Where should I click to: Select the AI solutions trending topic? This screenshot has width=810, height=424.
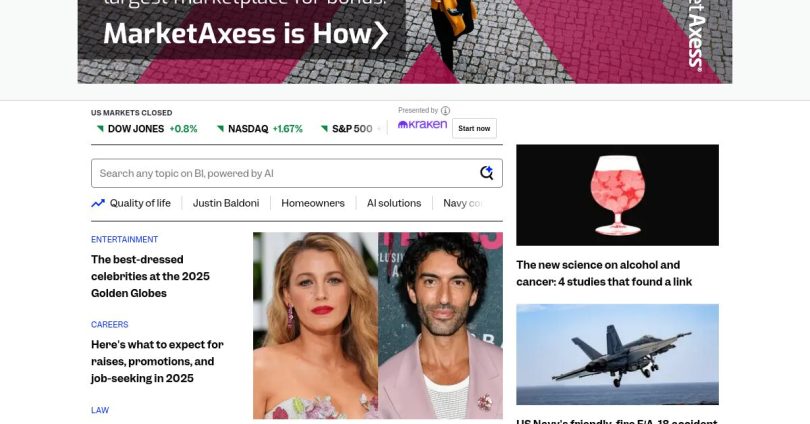[394, 203]
